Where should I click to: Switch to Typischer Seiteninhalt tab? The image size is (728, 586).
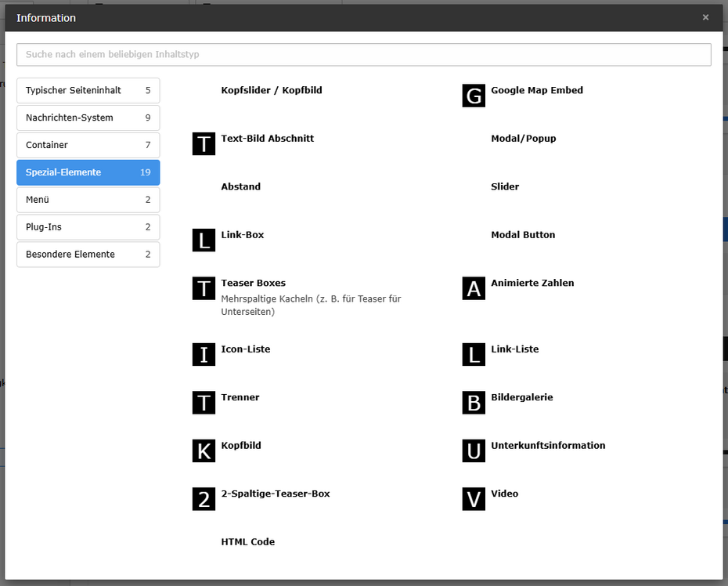[88, 90]
